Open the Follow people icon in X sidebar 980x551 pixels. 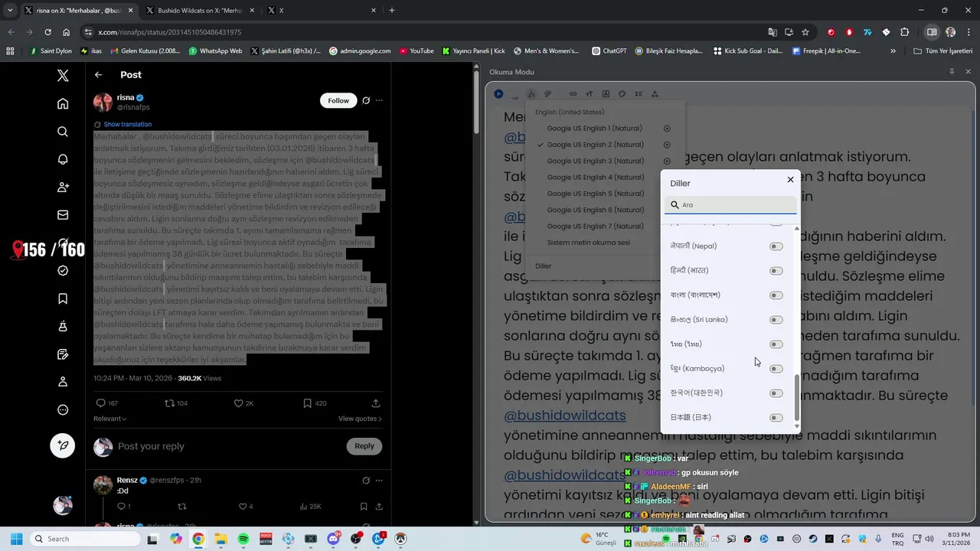(x=63, y=187)
